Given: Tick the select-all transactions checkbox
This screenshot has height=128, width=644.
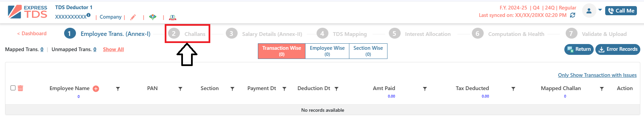Looking at the screenshot, I should point(13,88).
